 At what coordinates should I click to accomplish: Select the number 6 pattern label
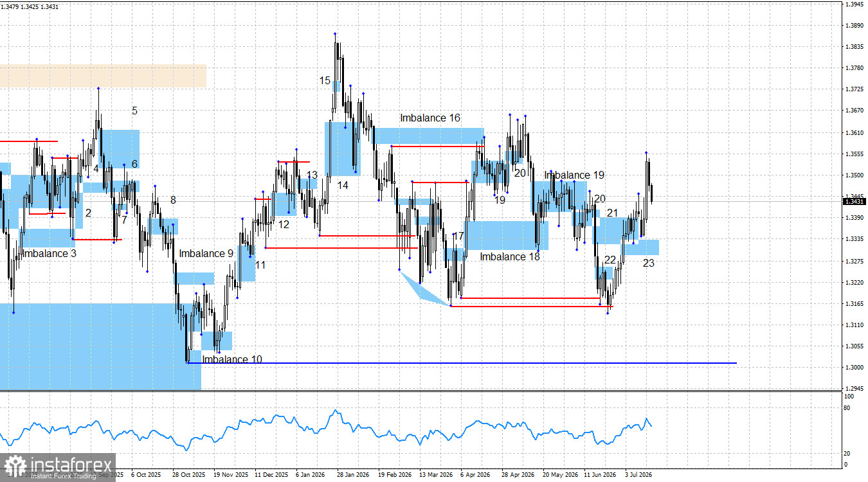tap(134, 164)
